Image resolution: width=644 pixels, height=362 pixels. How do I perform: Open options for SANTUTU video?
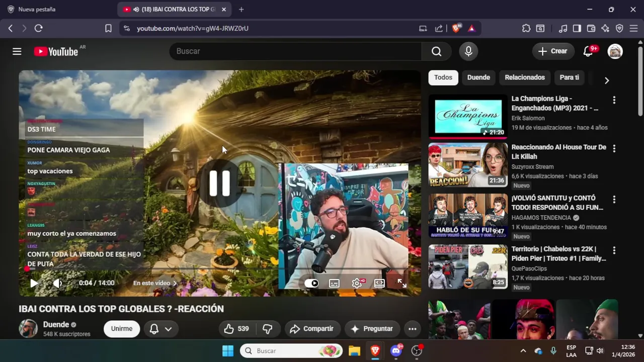coord(614,200)
